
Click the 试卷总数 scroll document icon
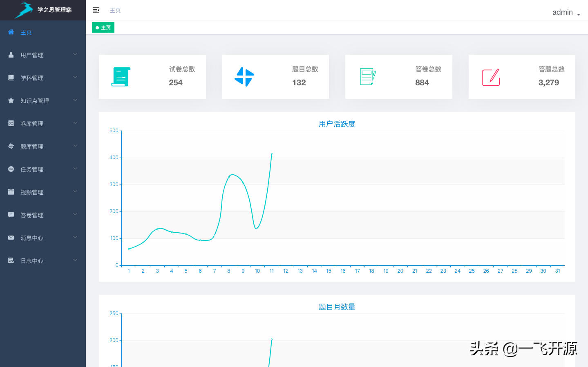[121, 77]
